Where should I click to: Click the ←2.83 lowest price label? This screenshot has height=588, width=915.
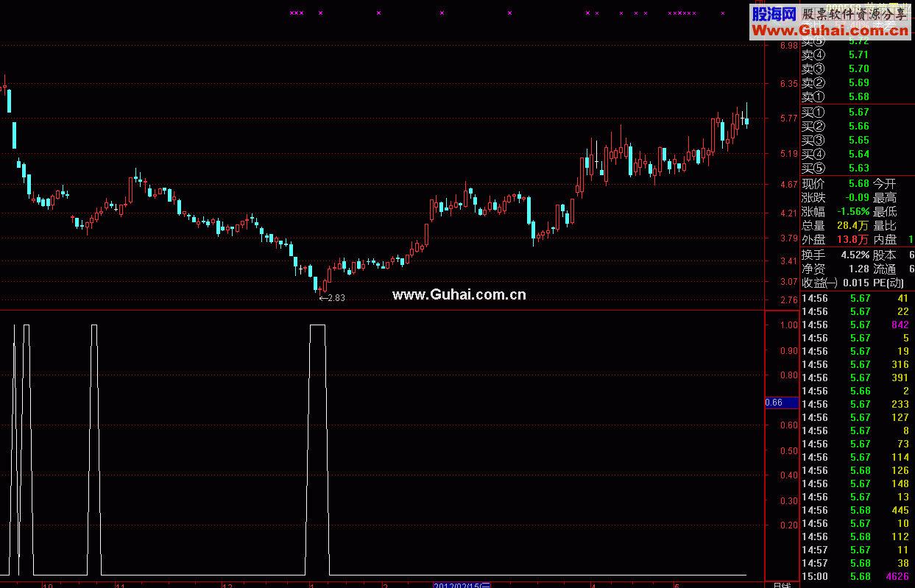pos(332,297)
